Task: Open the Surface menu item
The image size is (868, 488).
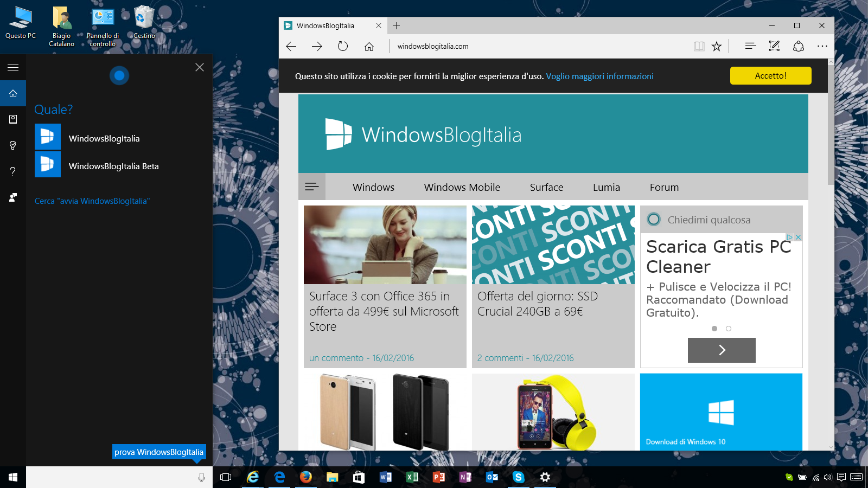Action: click(x=546, y=187)
